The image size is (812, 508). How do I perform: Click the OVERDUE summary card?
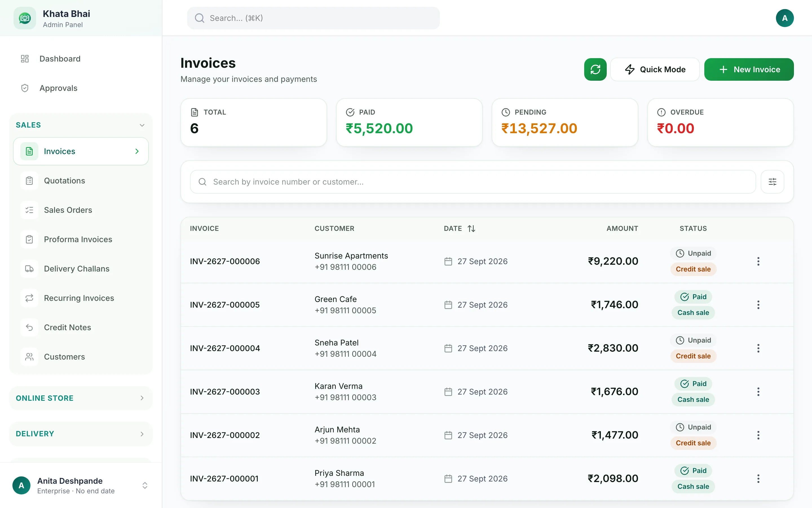[x=720, y=122]
